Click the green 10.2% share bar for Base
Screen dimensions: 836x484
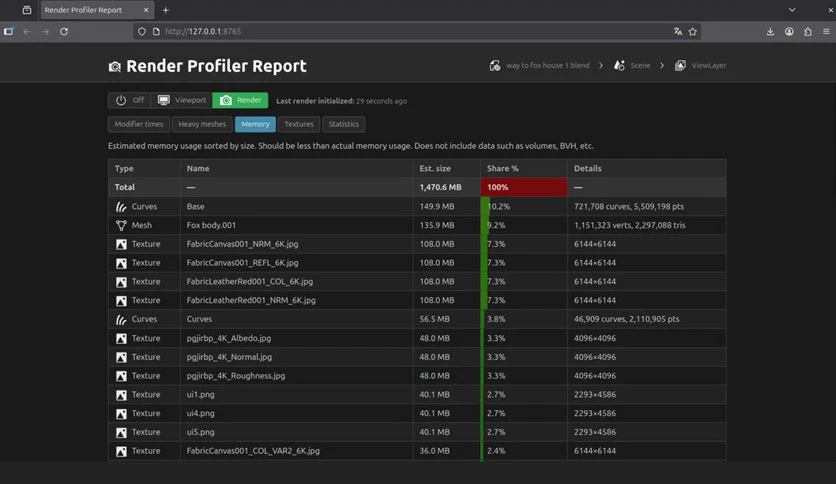point(485,207)
